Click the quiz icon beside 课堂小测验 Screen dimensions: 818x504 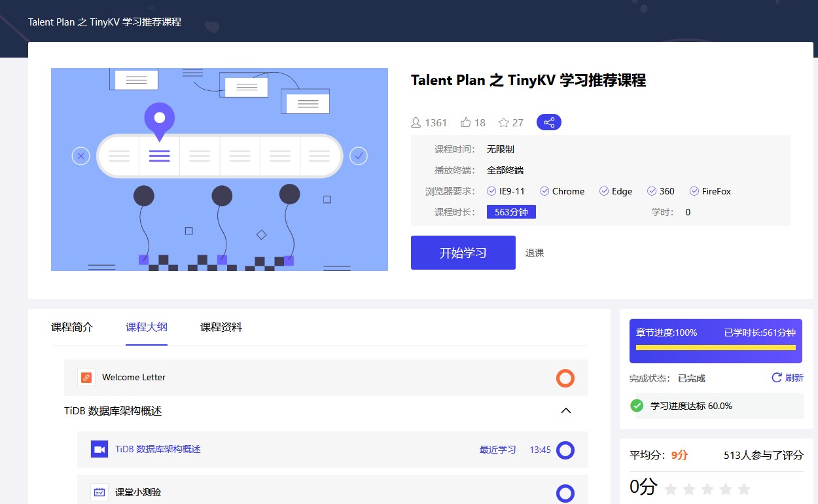coord(99,492)
